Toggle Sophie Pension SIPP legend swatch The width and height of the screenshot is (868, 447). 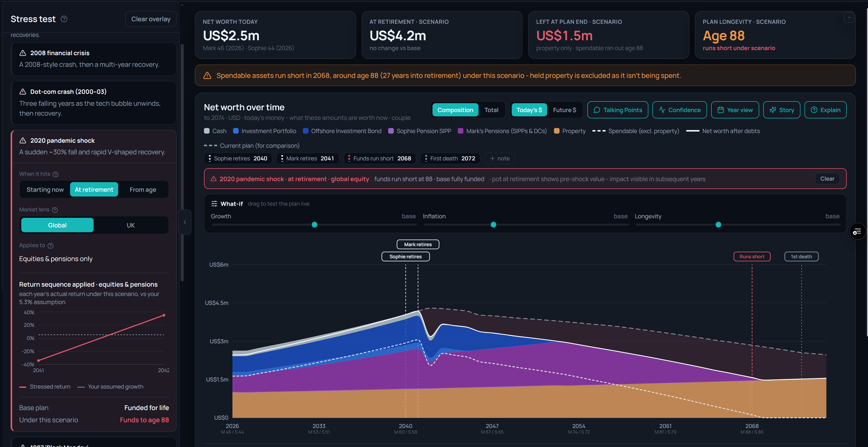(391, 131)
